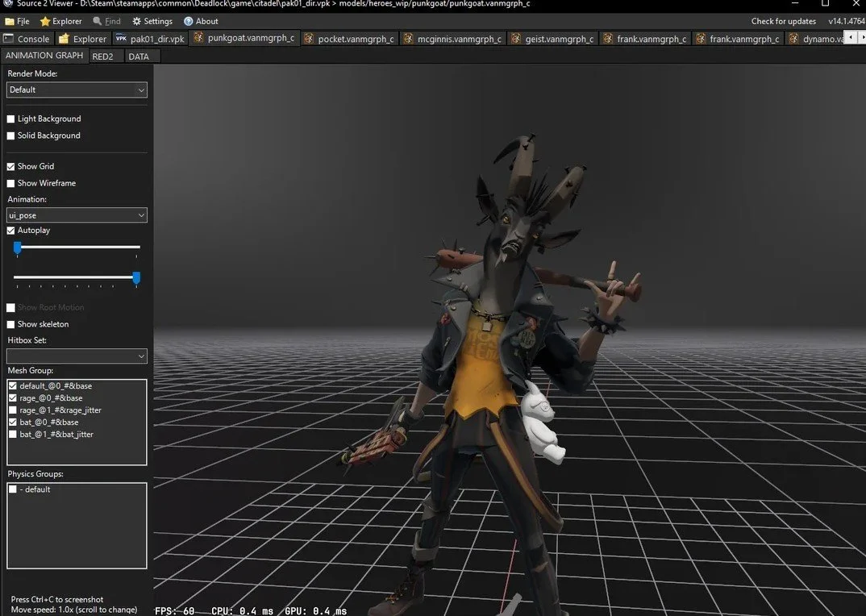Viewport: 866px width, 616px height.
Task: Switch to the DATA sub-tab
Action: pos(139,56)
